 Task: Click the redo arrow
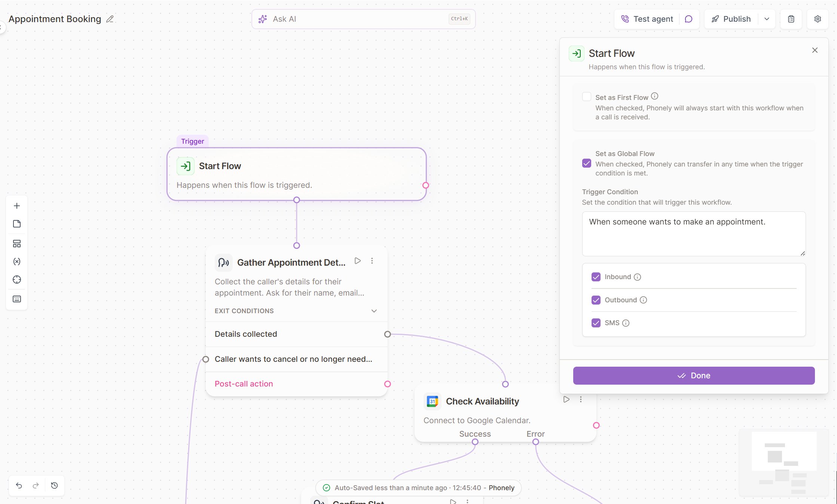point(36,486)
